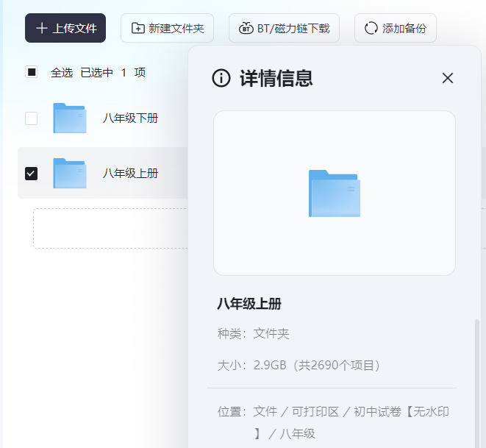The width and height of the screenshot is (486, 448).
Task: Open BT/磁力链下载 download option
Action: pyautogui.click(x=284, y=29)
